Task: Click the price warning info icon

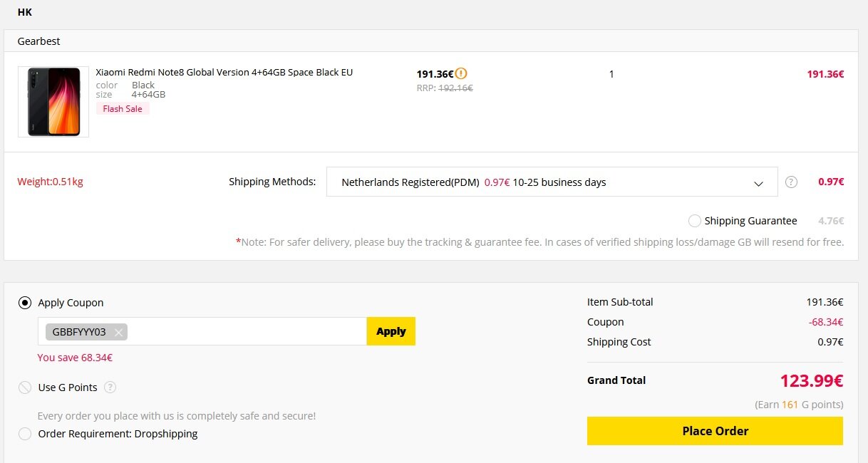Action: click(x=462, y=73)
